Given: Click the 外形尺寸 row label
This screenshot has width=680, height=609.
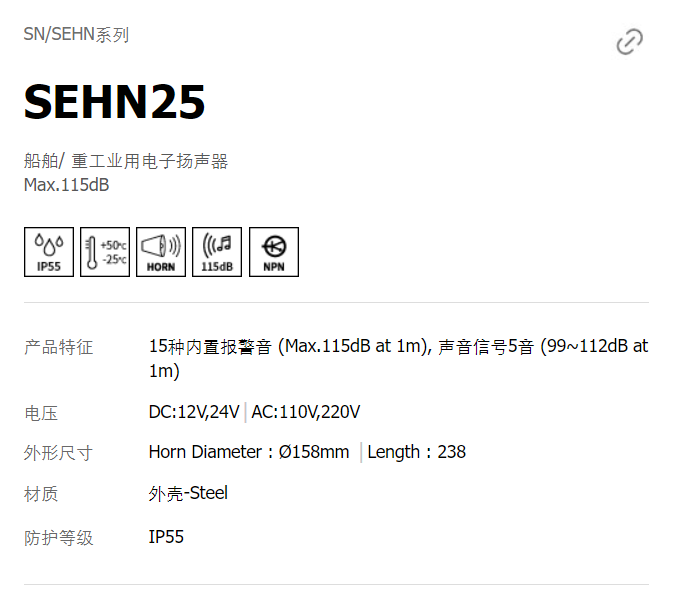Looking at the screenshot, I should click(x=59, y=453).
